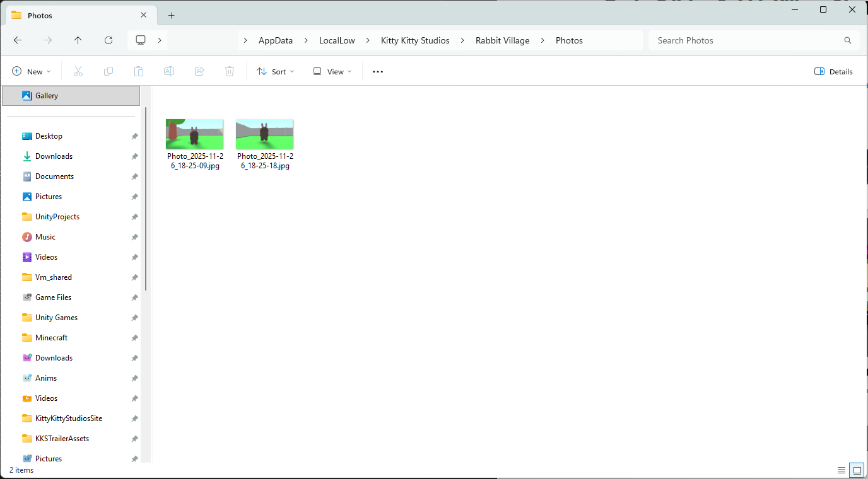
Task: Click the Delete trash can icon
Action: click(x=230, y=72)
